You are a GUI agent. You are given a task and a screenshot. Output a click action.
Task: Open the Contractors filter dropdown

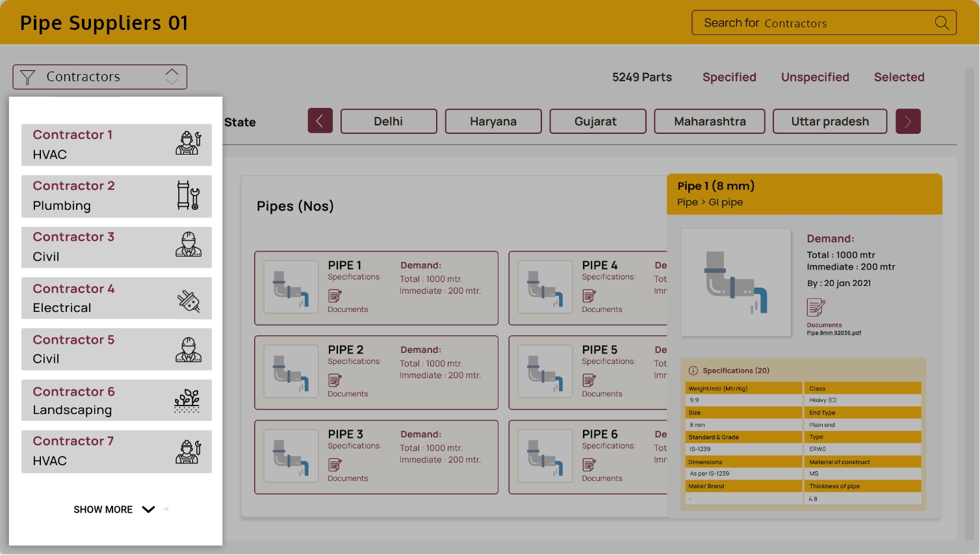(x=100, y=77)
